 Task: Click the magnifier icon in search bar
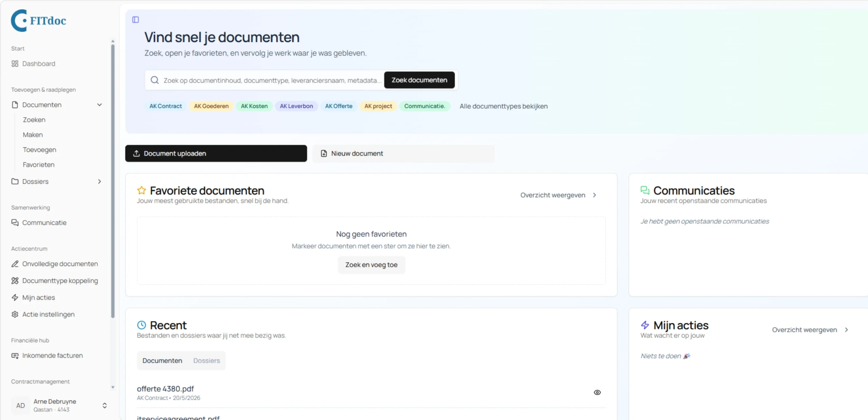[155, 80]
